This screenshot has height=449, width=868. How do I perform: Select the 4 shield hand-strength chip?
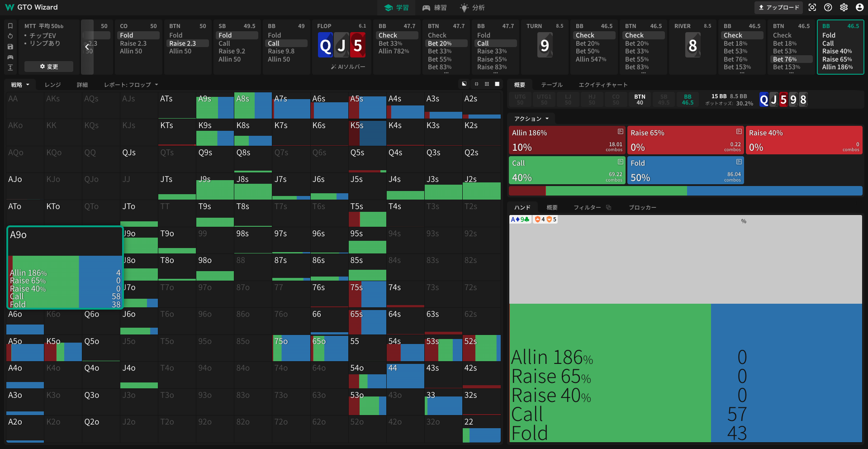point(540,219)
